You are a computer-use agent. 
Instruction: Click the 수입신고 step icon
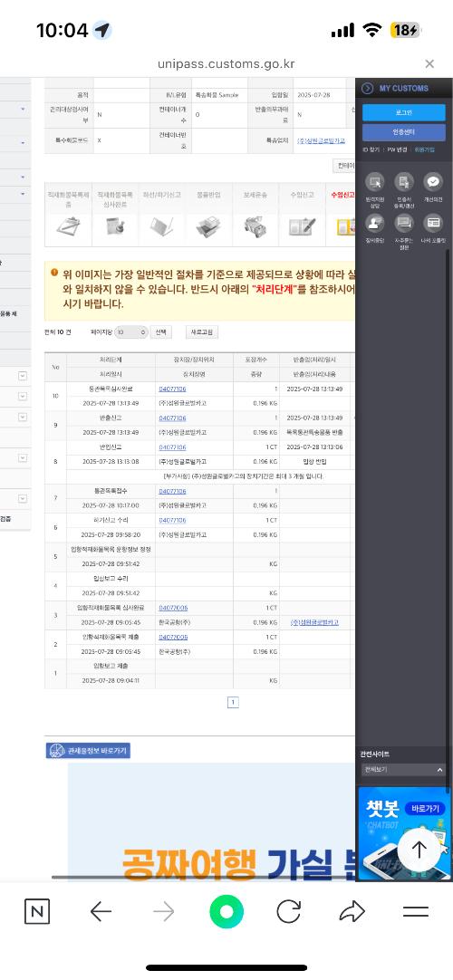point(303,226)
